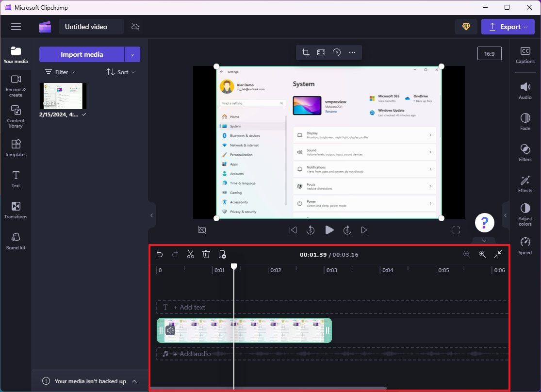Mute the video clip's audio
The width and height of the screenshot is (541, 392).
[x=170, y=330]
